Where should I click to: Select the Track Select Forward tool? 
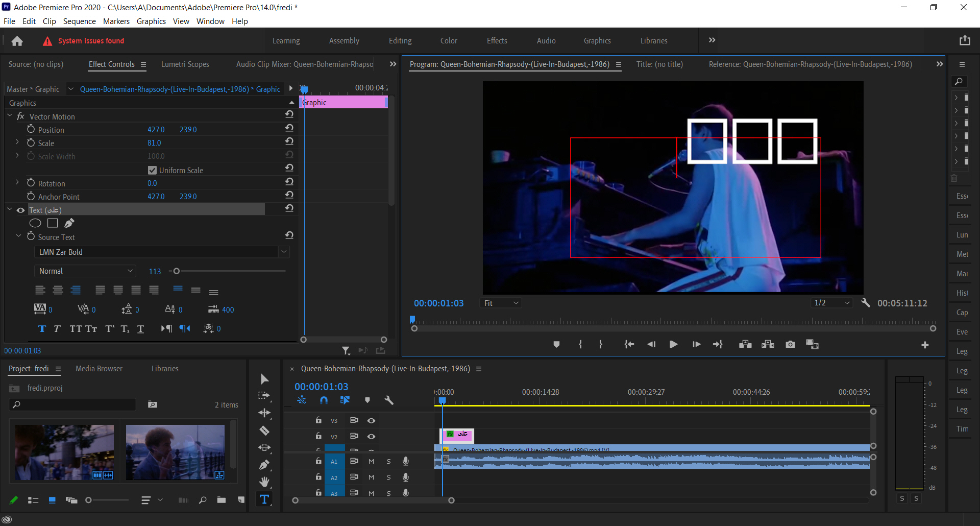(x=264, y=396)
